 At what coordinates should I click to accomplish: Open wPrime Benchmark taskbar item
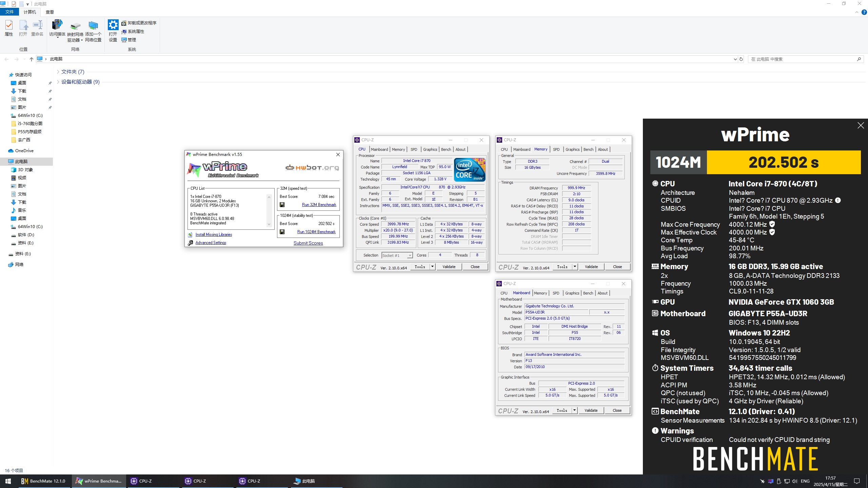tap(99, 481)
